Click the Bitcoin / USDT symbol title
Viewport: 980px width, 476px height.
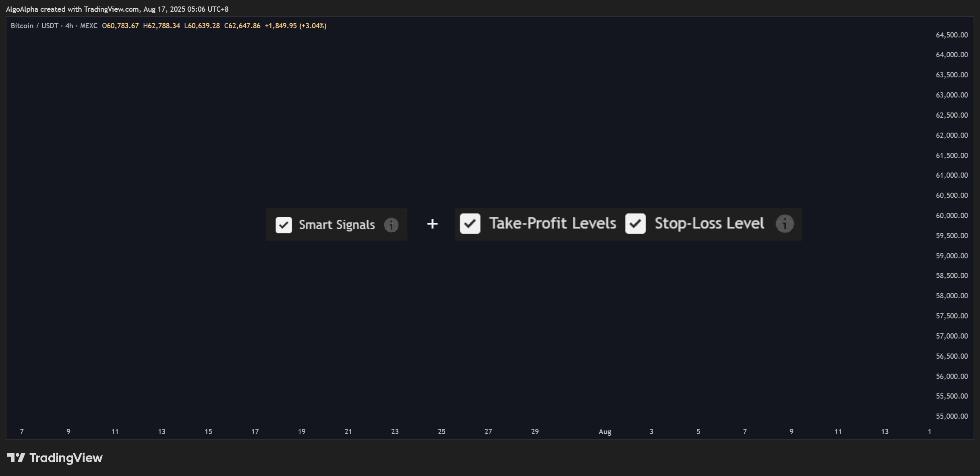click(x=34, y=26)
